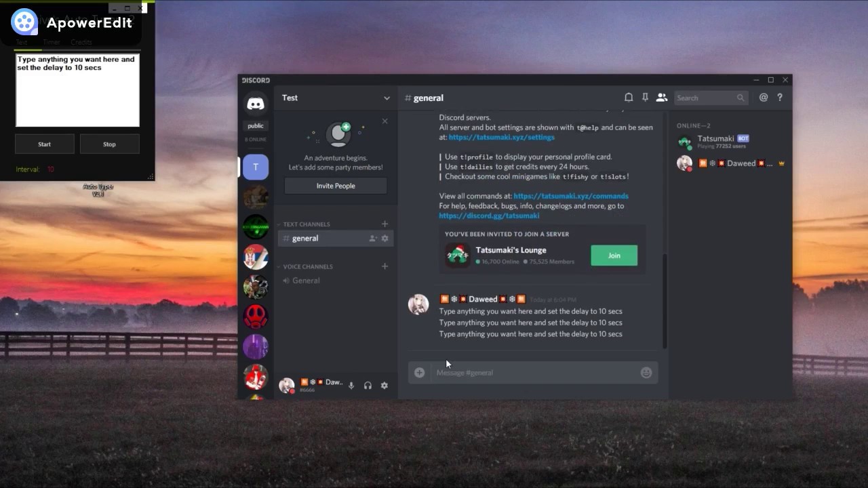Click the public server label
Screen dimensions: 868x488
pyautogui.click(x=256, y=126)
